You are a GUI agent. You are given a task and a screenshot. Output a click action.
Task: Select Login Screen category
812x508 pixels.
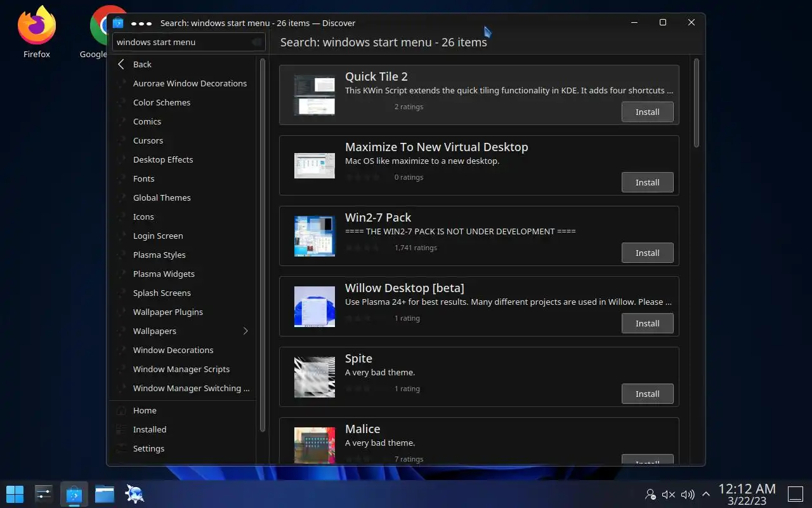coord(183,236)
